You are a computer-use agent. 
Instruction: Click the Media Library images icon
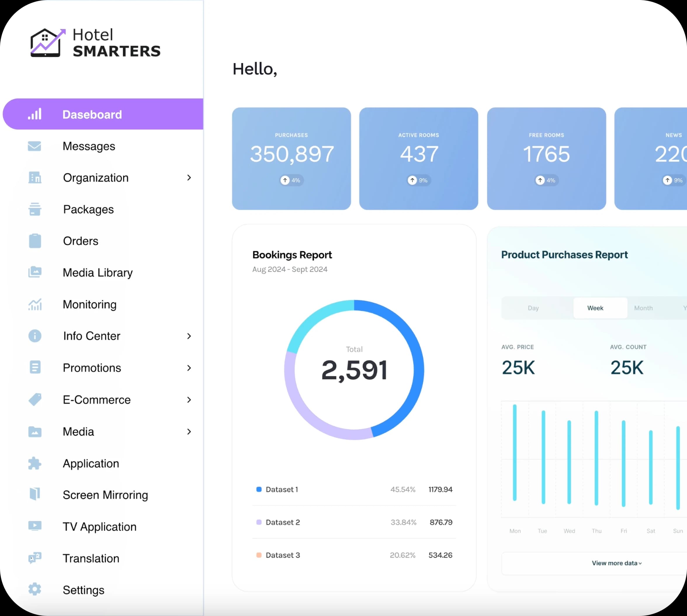(35, 272)
